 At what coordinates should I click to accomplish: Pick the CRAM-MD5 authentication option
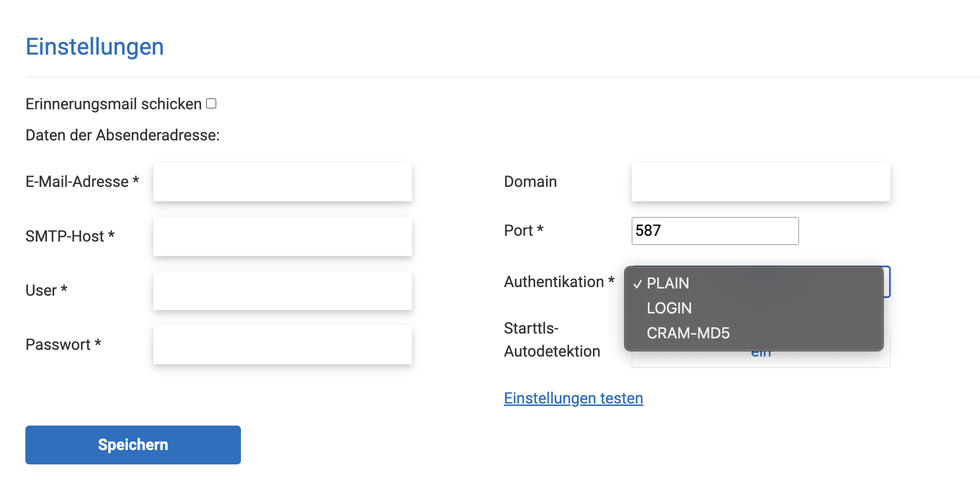[688, 333]
